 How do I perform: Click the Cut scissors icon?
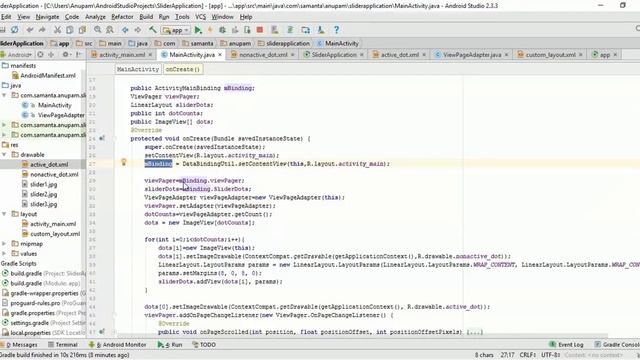click(x=58, y=30)
